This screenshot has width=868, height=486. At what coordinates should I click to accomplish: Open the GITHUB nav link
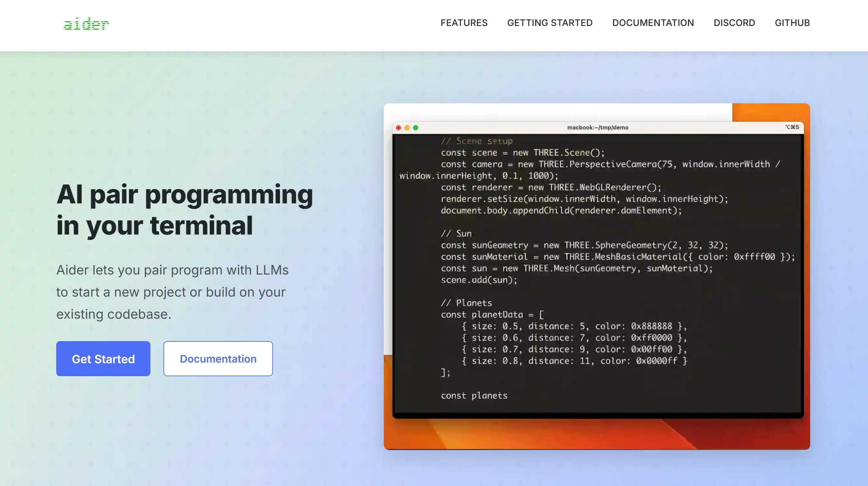coord(792,23)
